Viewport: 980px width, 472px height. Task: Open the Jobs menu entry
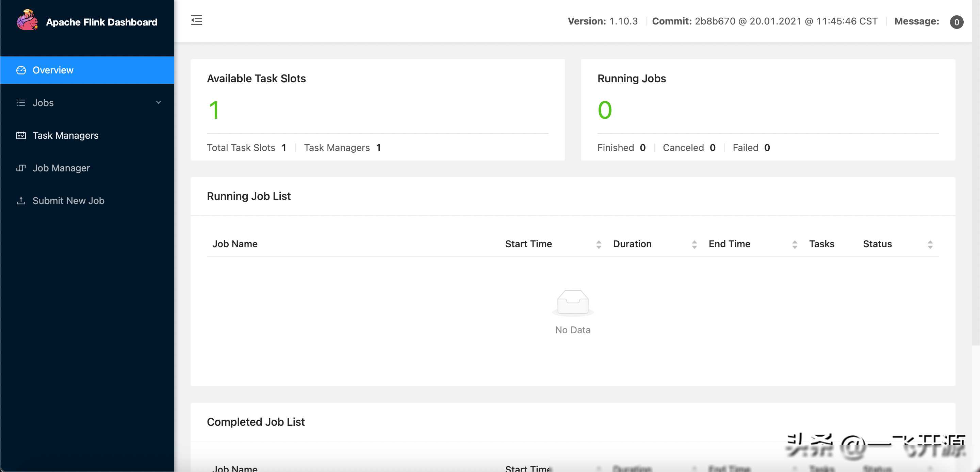tap(87, 103)
